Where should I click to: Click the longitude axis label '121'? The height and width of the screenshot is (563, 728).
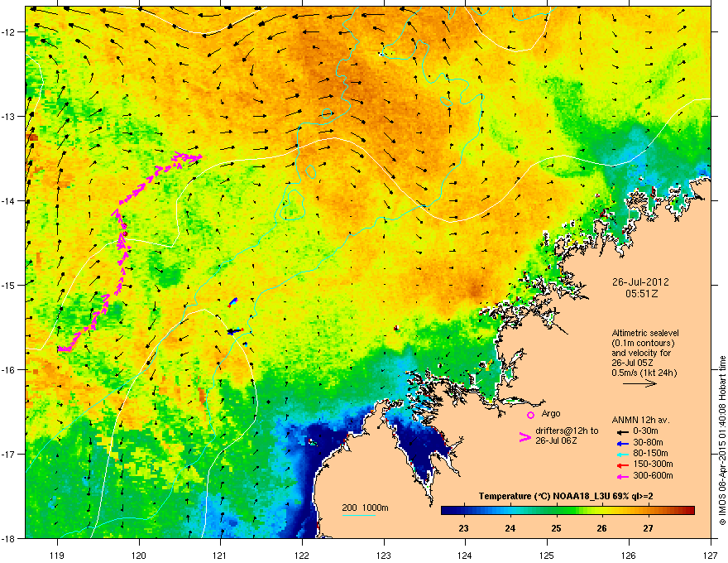pyautogui.click(x=220, y=556)
